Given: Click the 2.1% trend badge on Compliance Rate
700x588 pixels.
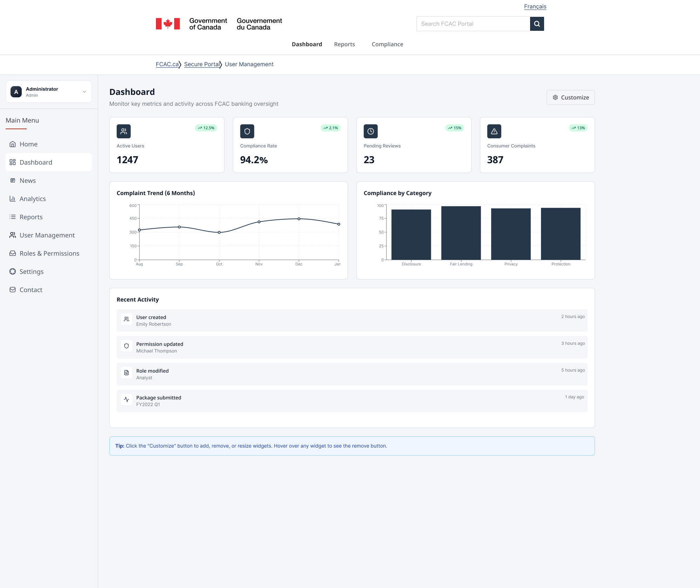Looking at the screenshot, I should point(331,128).
